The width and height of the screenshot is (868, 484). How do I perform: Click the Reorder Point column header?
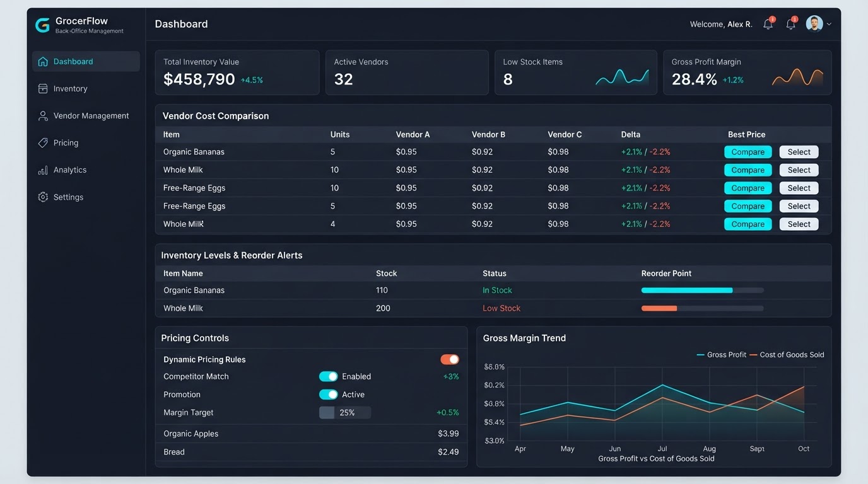tap(666, 274)
